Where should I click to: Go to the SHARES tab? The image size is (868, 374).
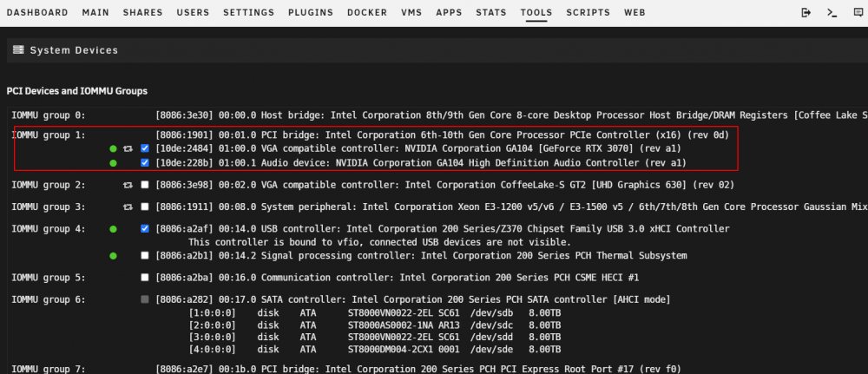click(143, 12)
